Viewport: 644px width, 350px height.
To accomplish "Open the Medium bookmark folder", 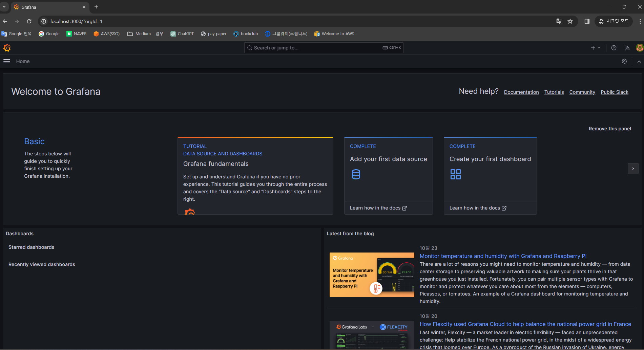I will tap(145, 34).
